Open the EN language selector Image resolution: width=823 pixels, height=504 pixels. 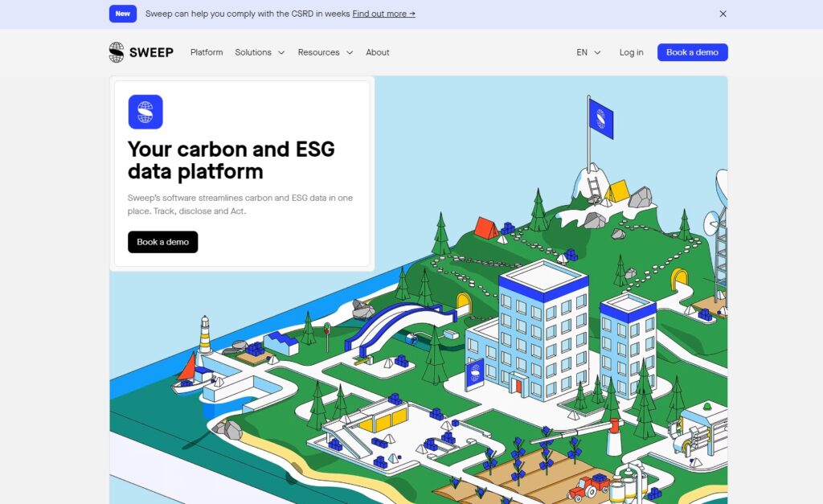click(588, 52)
